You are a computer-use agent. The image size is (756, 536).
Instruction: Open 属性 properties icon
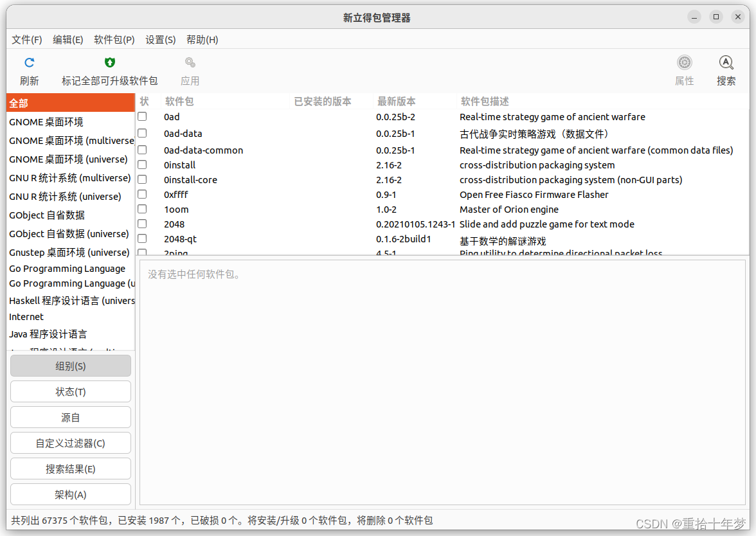684,63
